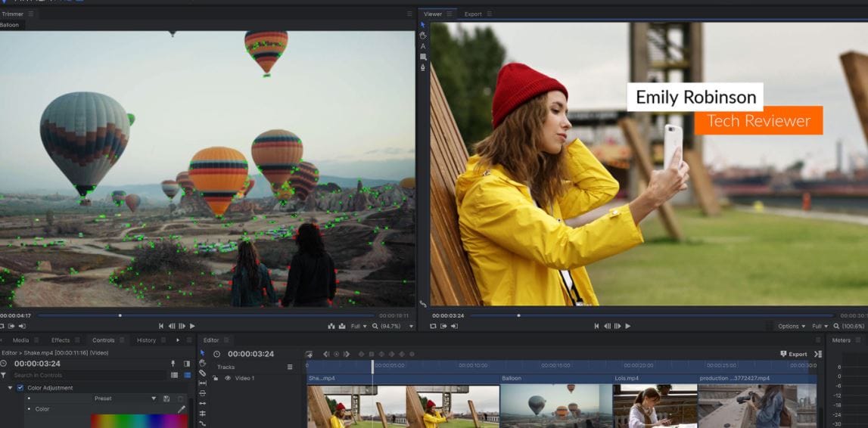Image resolution: width=868 pixels, height=428 pixels.
Task: Select the Roll edit tool in Editor
Action: click(202, 413)
